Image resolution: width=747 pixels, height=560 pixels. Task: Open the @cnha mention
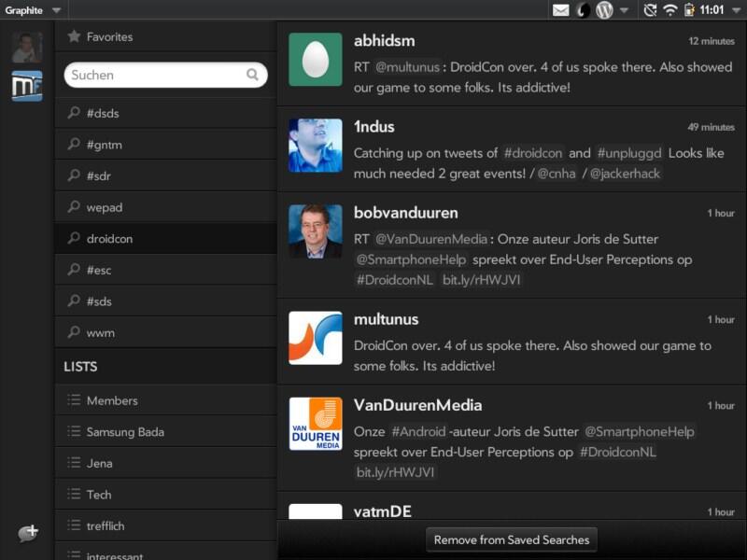tap(557, 174)
